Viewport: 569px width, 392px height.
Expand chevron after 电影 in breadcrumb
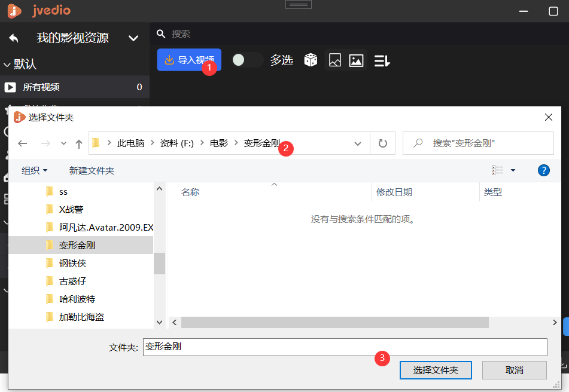click(236, 143)
